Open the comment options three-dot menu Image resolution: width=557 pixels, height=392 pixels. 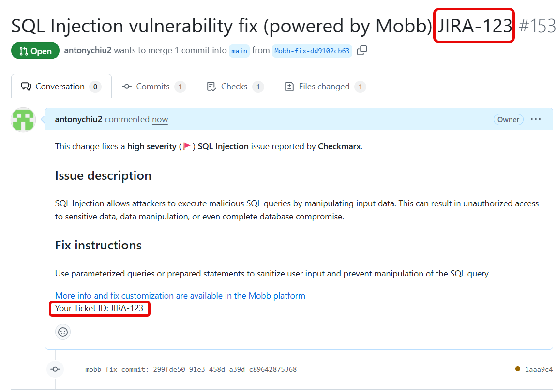pyautogui.click(x=536, y=119)
